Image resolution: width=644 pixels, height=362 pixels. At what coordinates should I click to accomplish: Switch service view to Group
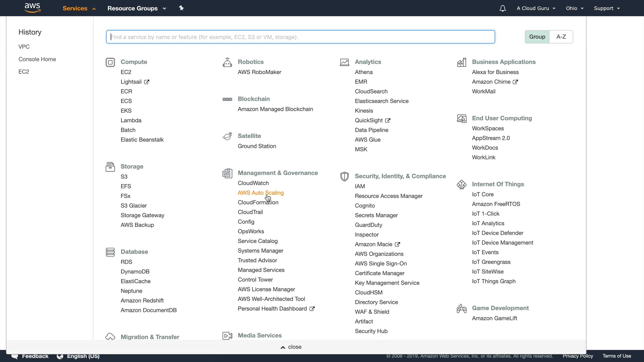537,37
